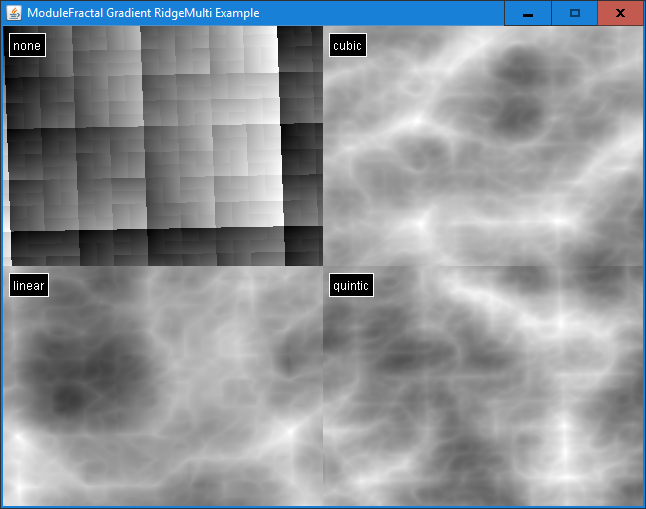Click the center of the cubic noise image
The height and width of the screenshot is (509, 646).
coord(483,146)
